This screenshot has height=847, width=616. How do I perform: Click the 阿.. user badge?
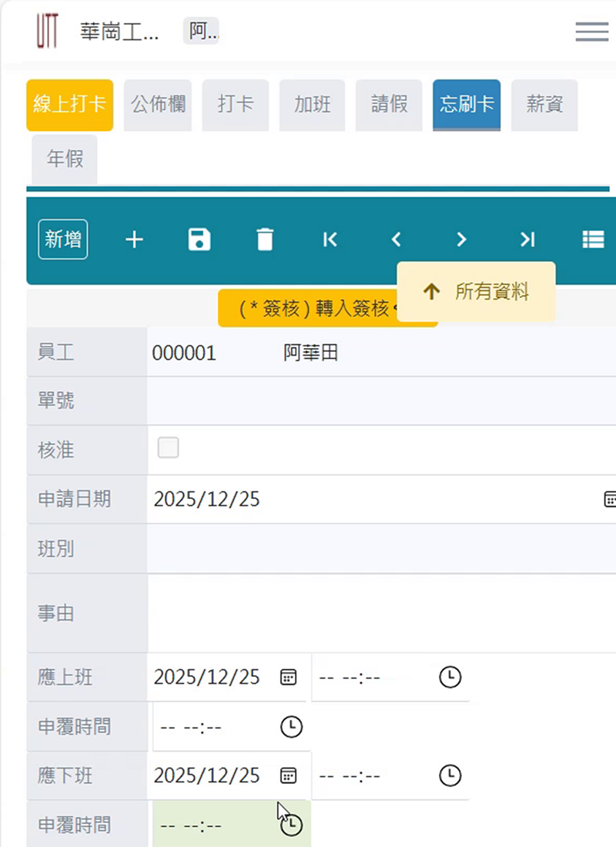(x=202, y=31)
